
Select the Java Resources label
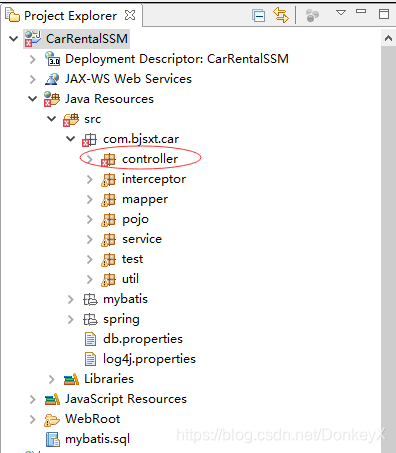[x=109, y=99]
